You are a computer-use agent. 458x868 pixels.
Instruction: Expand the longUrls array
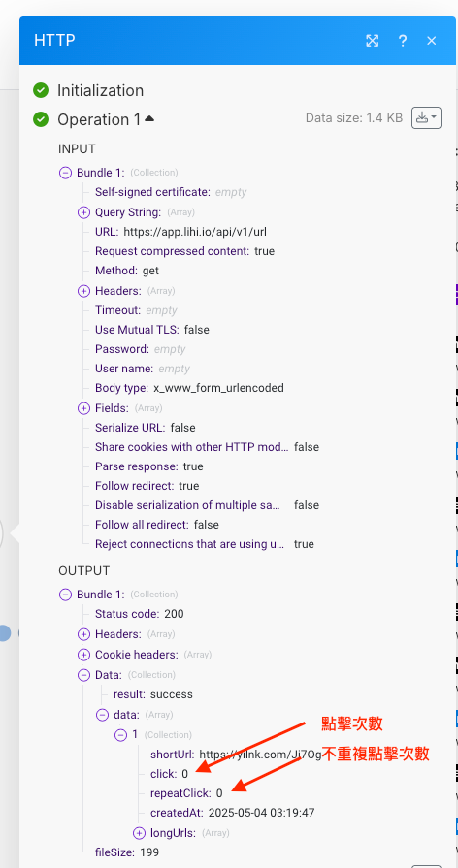coord(139,832)
